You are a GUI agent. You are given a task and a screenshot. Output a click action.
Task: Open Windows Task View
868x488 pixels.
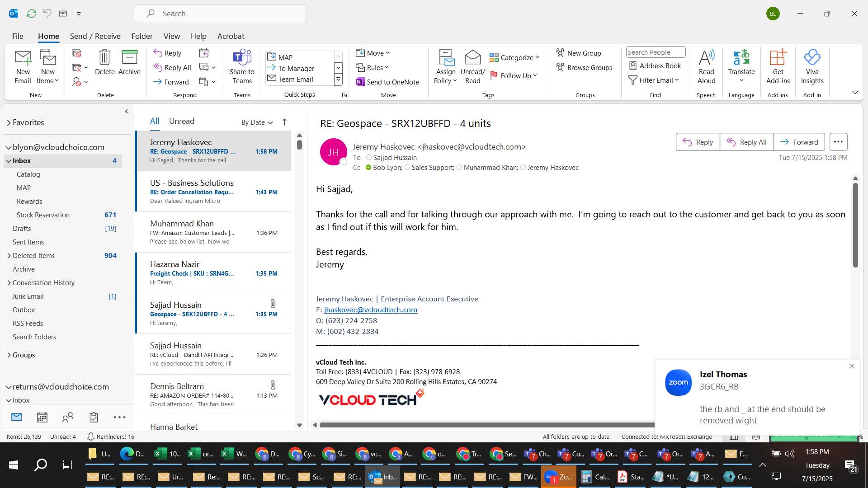67,465
